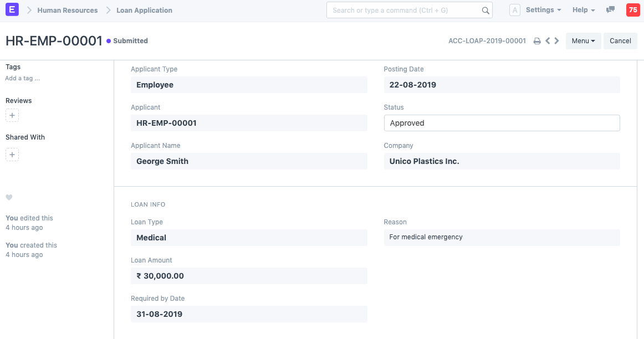Image resolution: width=644 pixels, height=339 pixels.
Task: Click the avatar icon beside Settings
Action: click(514, 9)
